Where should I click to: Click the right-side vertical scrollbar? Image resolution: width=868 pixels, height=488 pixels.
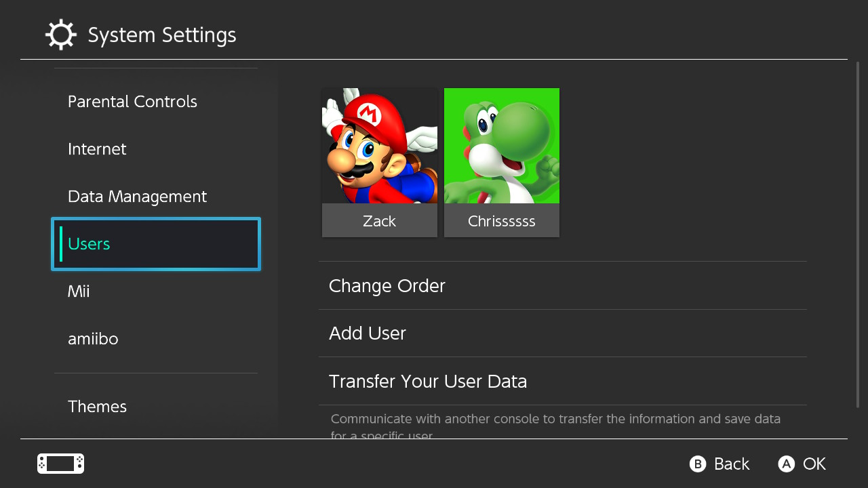tap(858, 234)
